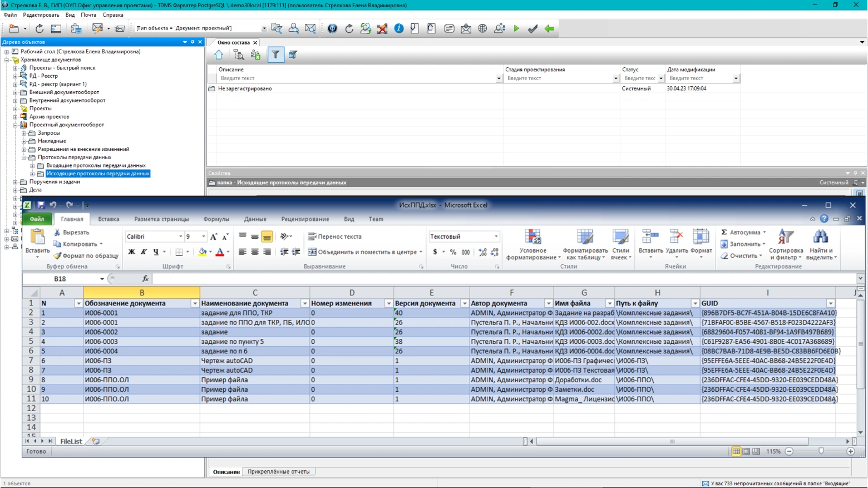Viewport: 868px width, 488px height.
Task: Click the filter funnel icon in Окно состава
Action: coord(275,55)
